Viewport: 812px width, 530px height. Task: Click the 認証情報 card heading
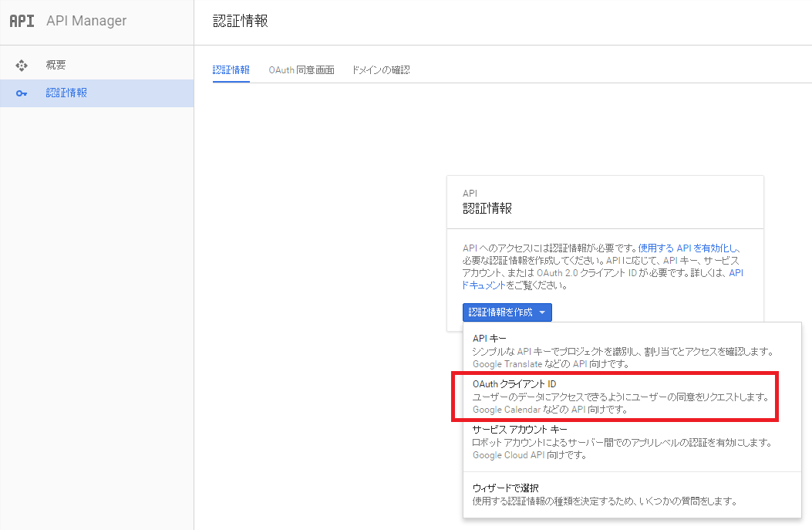(x=487, y=208)
